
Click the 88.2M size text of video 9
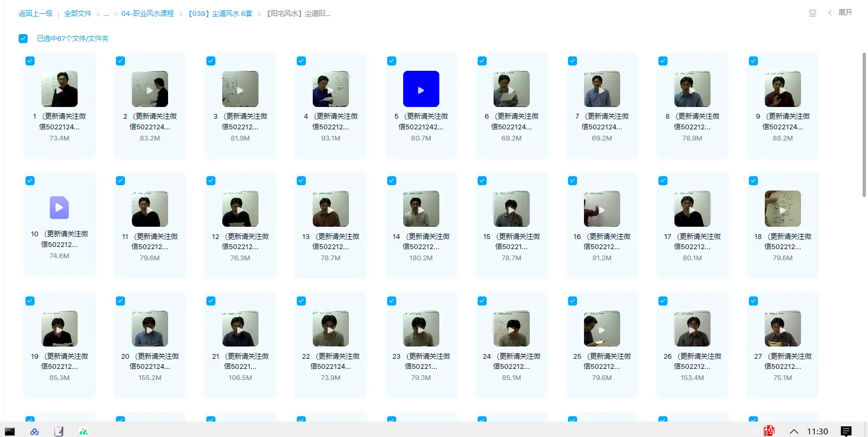coord(783,138)
